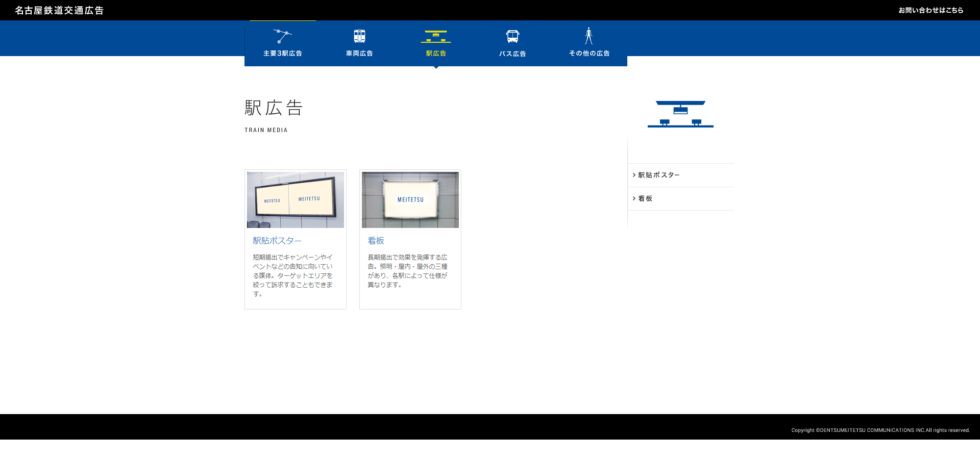Open the 看板 card title link
Image resolution: width=980 pixels, height=461 pixels.
(376, 241)
